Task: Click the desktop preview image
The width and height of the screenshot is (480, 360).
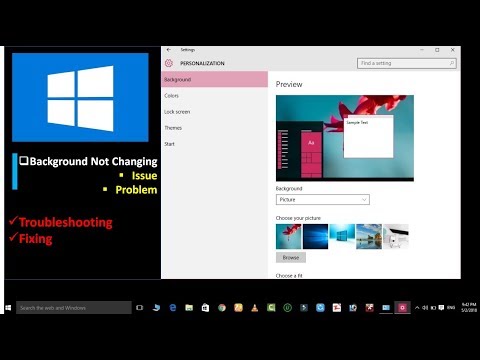Action: click(345, 138)
